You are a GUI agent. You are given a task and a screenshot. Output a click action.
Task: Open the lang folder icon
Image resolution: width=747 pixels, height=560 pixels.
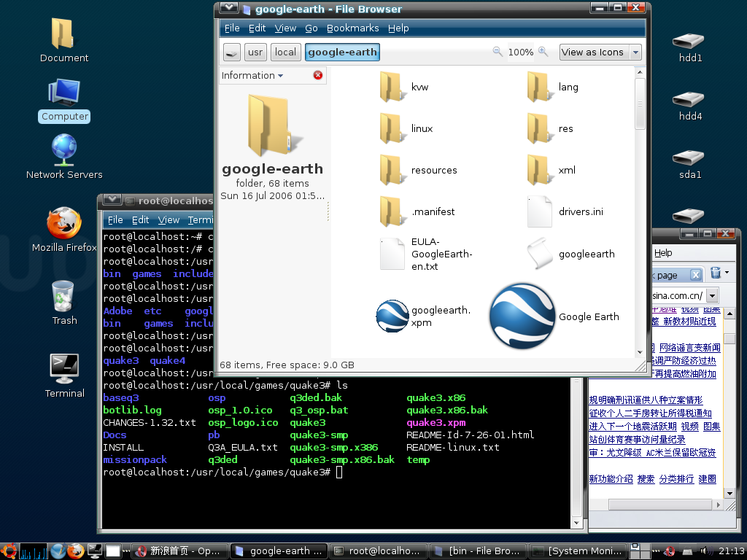point(540,87)
